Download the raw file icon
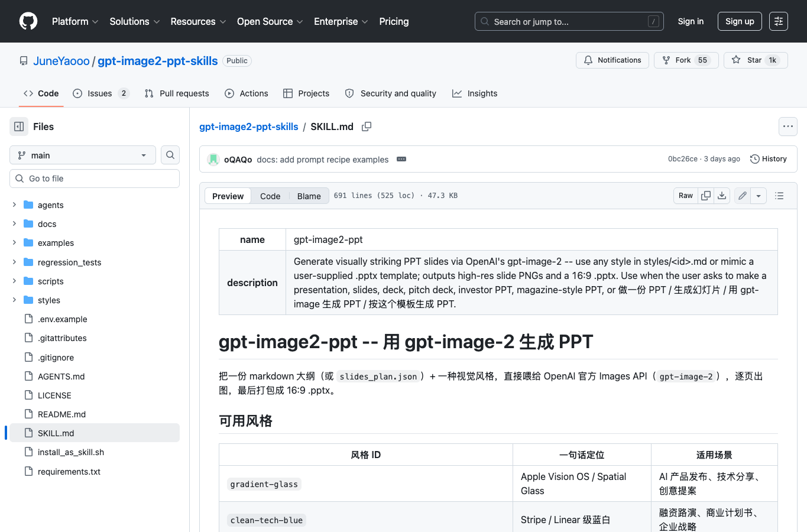The image size is (807, 532). click(x=722, y=196)
